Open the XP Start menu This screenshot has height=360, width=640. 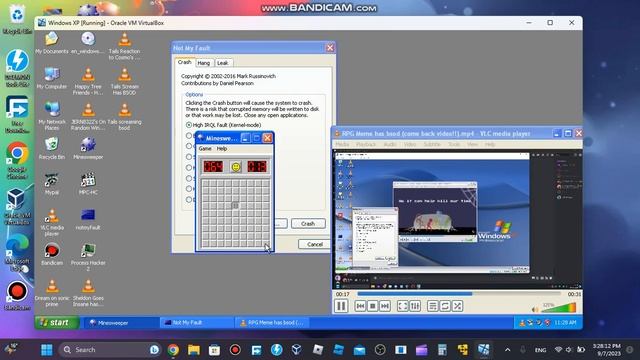click(57, 322)
